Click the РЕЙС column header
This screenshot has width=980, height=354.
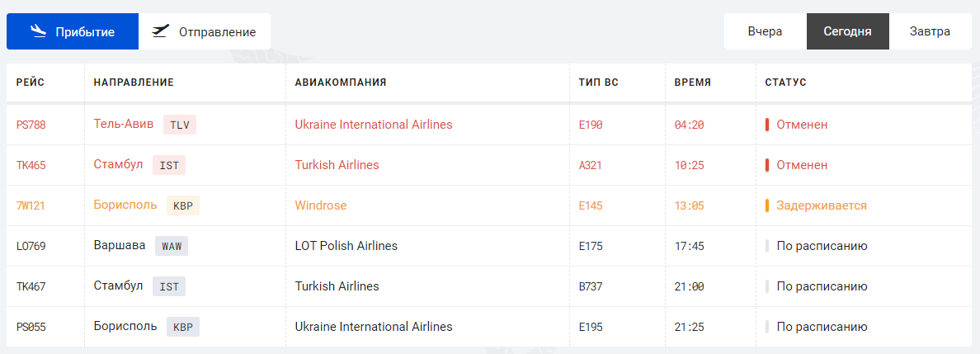tap(31, 83)
